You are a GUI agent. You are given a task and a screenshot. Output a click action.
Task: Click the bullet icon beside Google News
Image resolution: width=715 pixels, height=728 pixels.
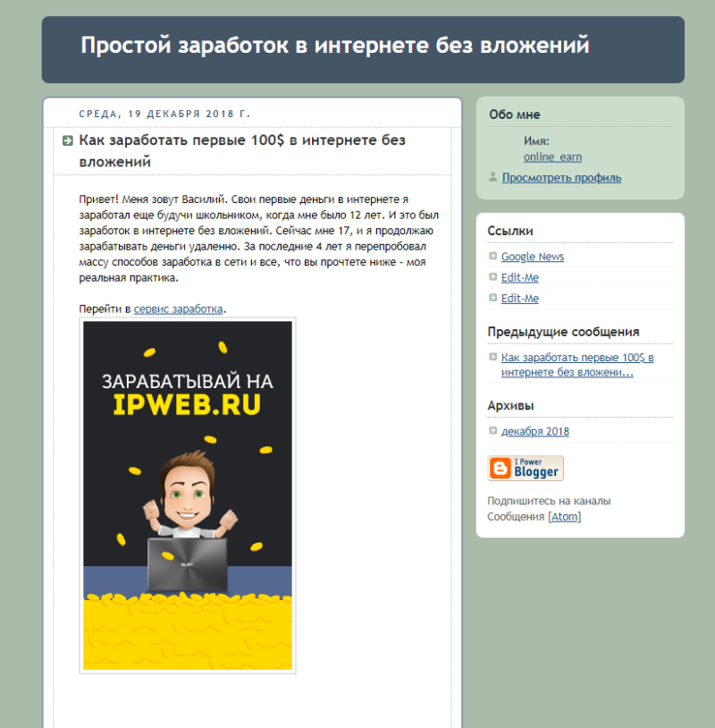492,256
